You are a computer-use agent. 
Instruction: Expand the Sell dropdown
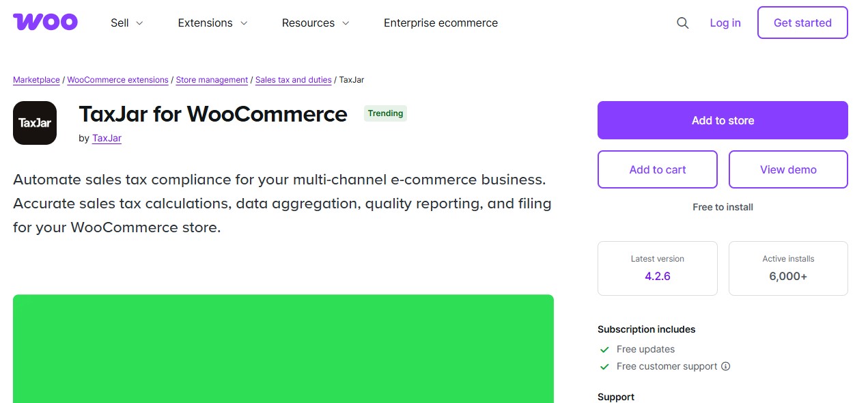tap(126, 23)
